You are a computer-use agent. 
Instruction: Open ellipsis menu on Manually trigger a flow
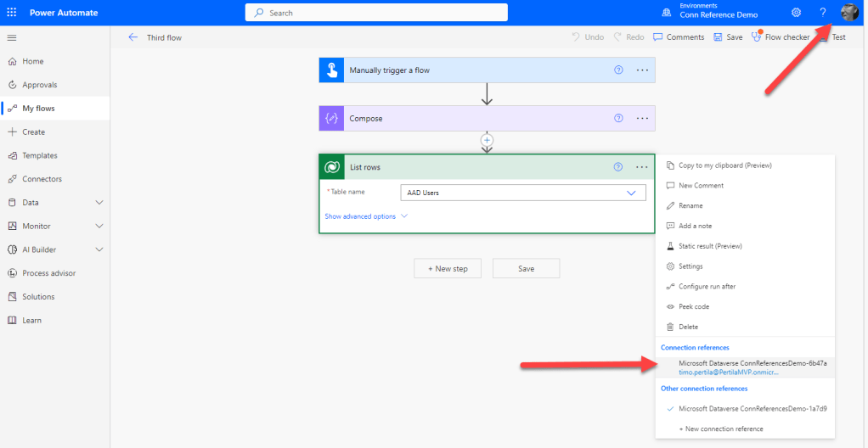coord(642,70)
